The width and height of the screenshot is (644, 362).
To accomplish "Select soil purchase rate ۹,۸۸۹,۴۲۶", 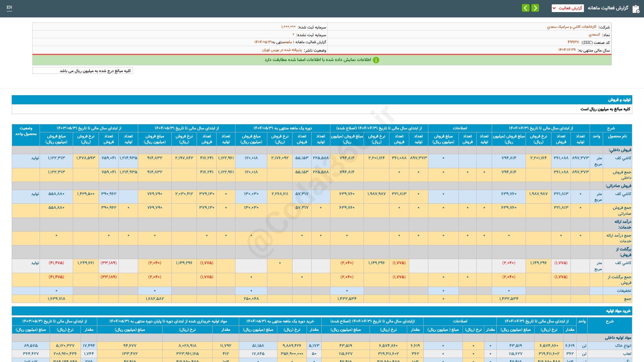I will [292, 346].
